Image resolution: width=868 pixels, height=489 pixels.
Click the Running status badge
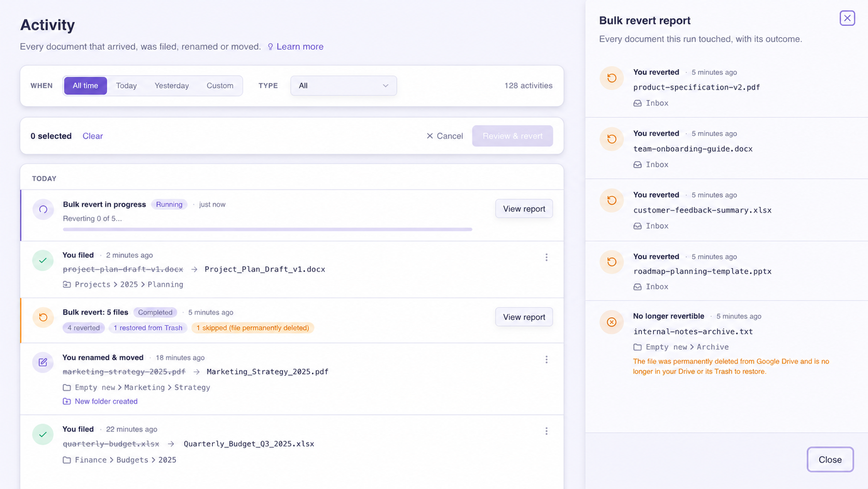tap(169, 205)
